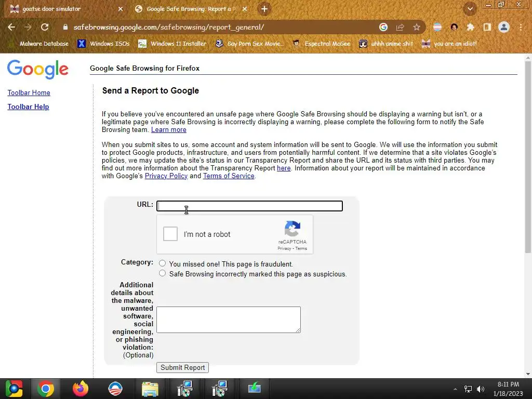
Task: Open the striped flag extension icon
Action: click(437, 27)
